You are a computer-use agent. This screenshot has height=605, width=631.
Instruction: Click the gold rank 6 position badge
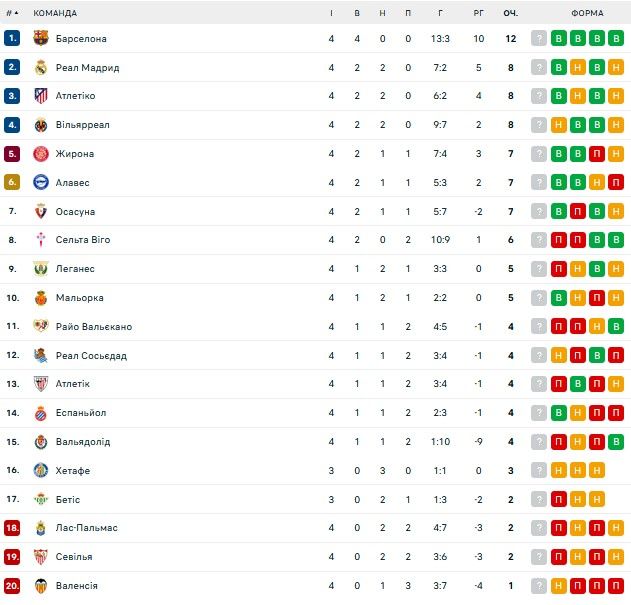pyautogui.click(x=12, y=183)
